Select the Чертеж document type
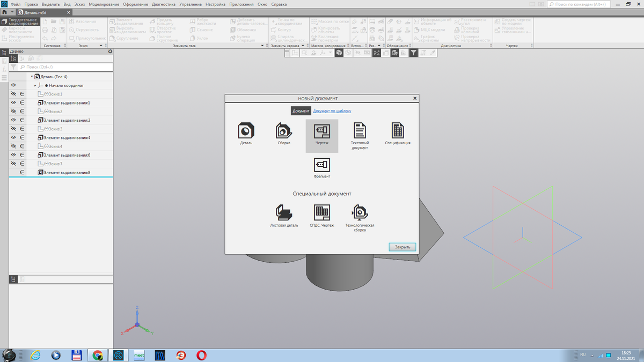Viewport: 644px width, 362px height. [x=322, y=136]
